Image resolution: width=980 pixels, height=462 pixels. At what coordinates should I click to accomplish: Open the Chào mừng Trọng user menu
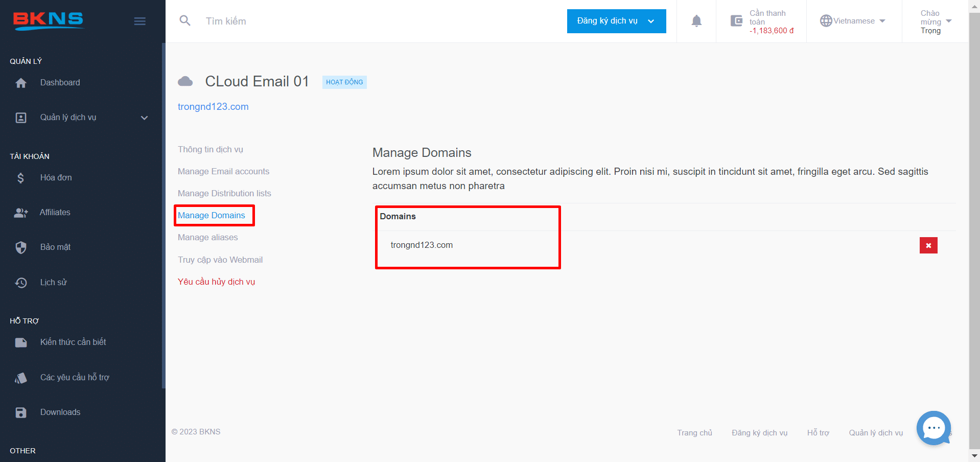coord(936,21)
